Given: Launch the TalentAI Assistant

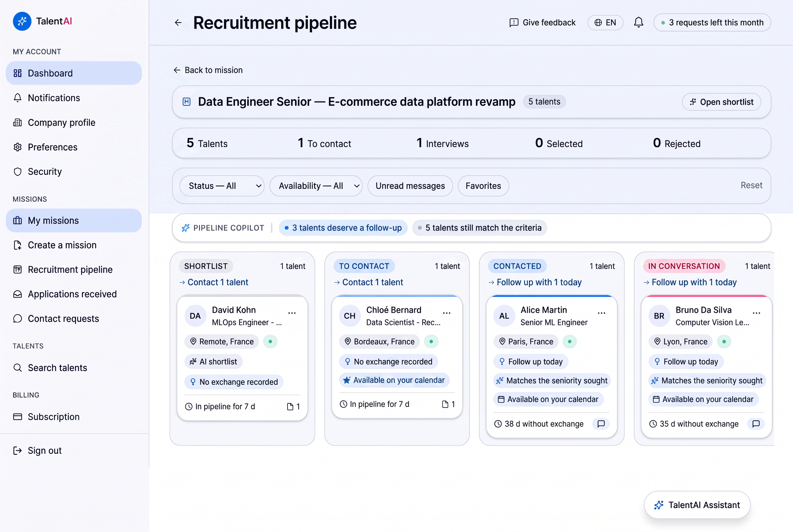Looking at the screenshot, I should coord(697,505).
